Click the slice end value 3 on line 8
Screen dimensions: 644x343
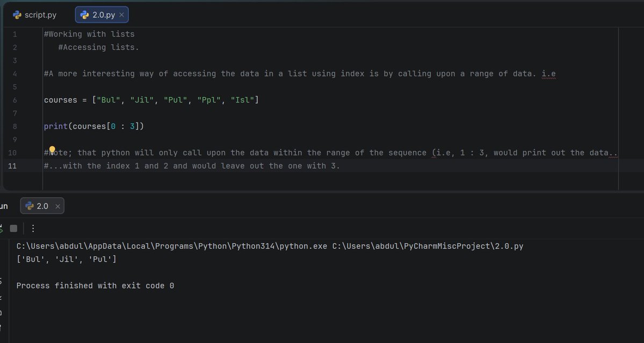[132, 126]
